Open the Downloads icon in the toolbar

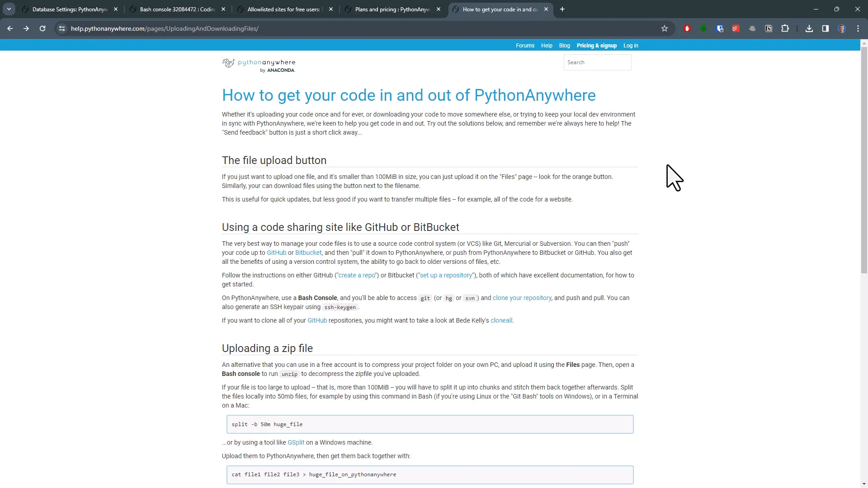point(809,28)
